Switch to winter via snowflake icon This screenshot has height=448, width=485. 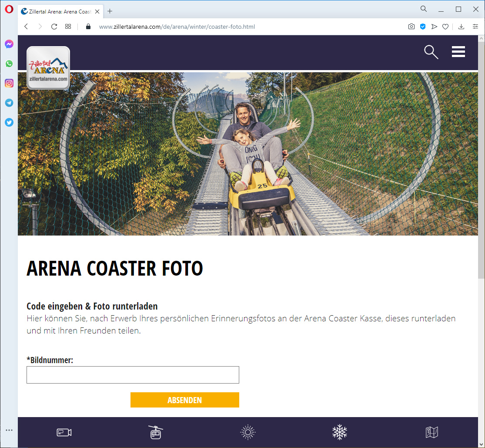tap(340, 432)
